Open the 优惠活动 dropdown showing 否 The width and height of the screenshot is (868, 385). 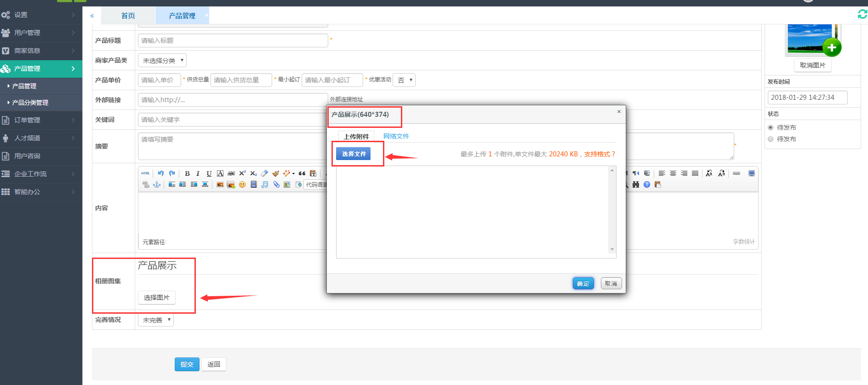404,80
